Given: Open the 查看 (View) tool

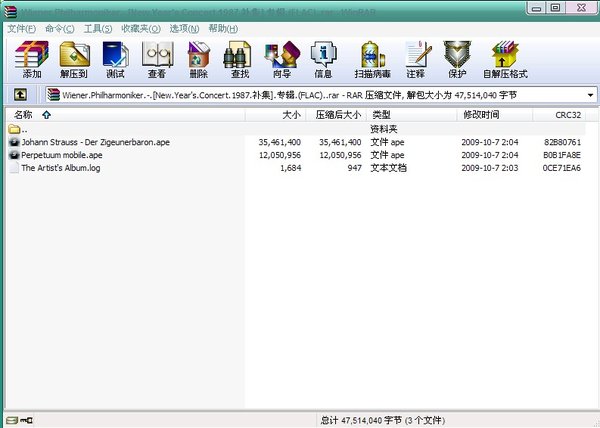Looking at the screenshot, I should pos(157,59).
